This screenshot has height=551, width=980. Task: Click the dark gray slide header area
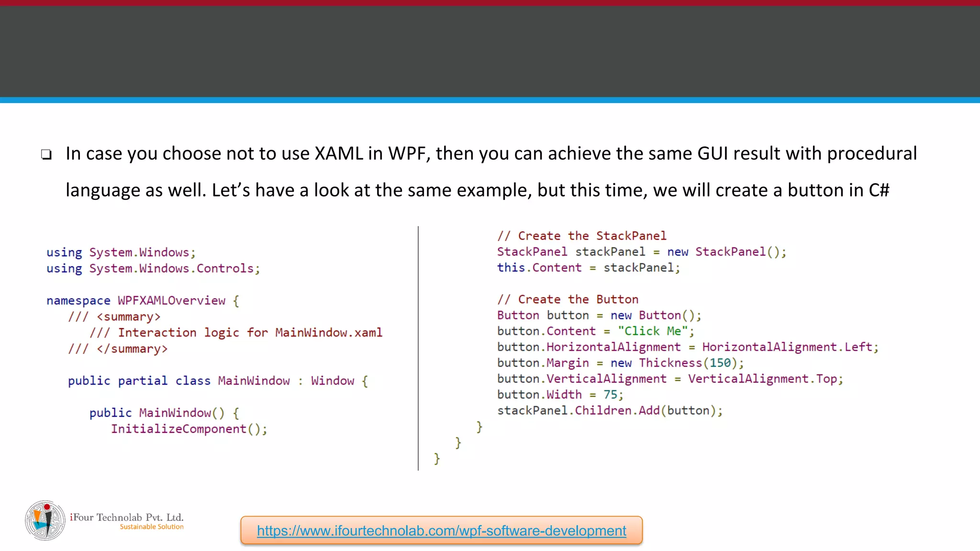click(490, 52)
